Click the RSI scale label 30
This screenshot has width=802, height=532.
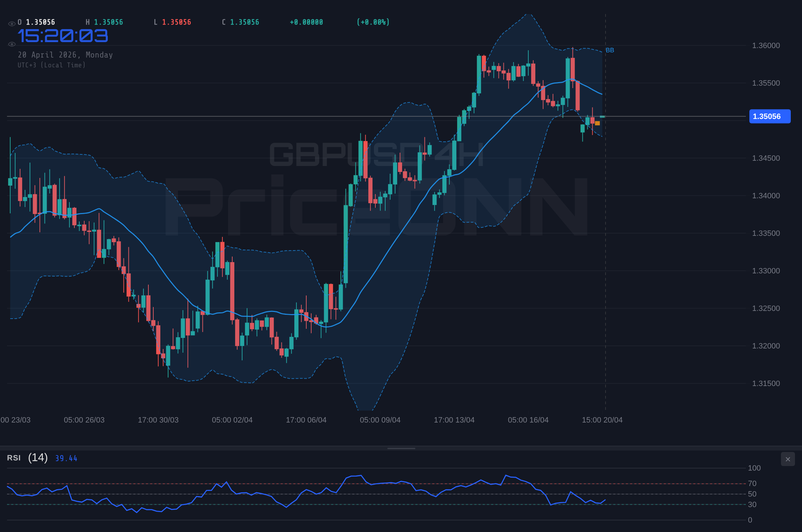click(x=752, y=505)
